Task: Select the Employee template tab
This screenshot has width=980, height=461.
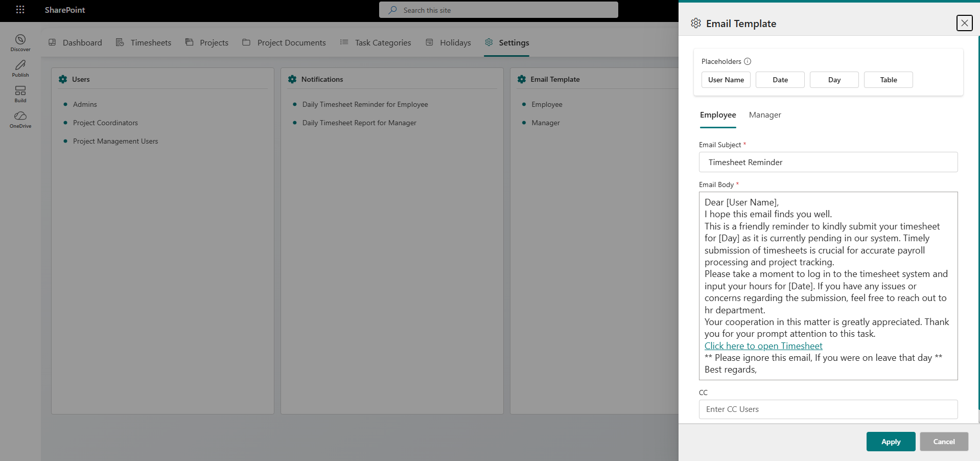Action: tap(718, 115)
